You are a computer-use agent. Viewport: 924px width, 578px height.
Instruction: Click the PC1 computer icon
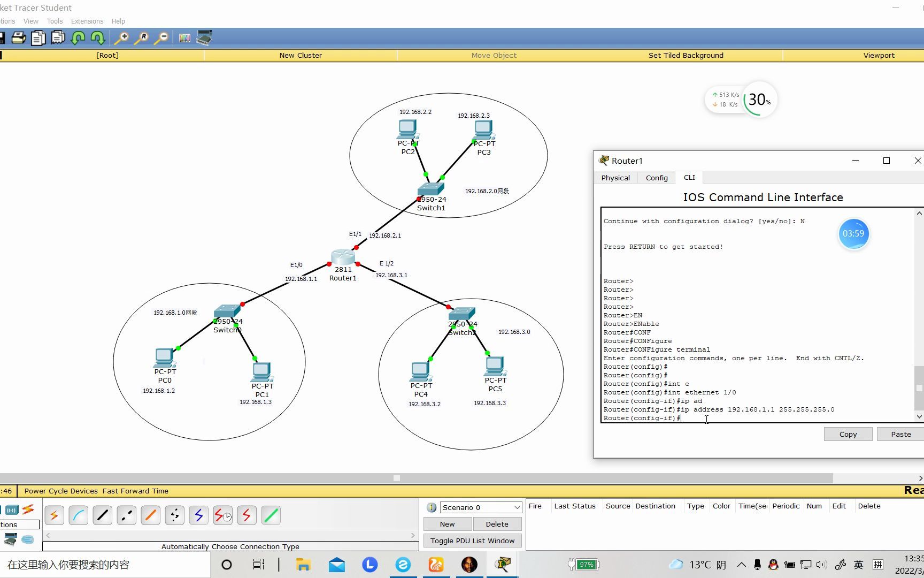(x=261, y=372)
